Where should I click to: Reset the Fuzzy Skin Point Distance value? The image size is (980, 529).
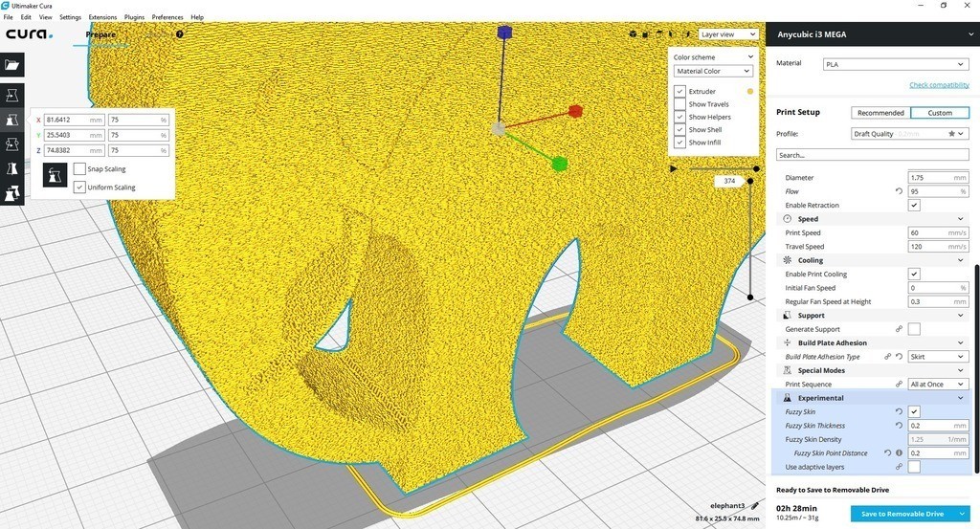pyautogui.click(x=887, y=452)
